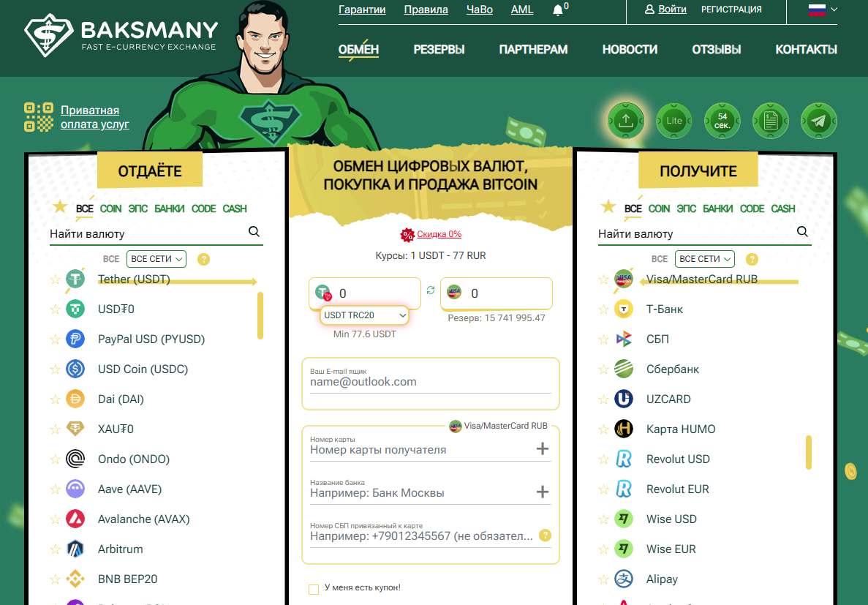Click the Отдаёте currency list scrollbar
868x605 pixels.
(260, 315)
